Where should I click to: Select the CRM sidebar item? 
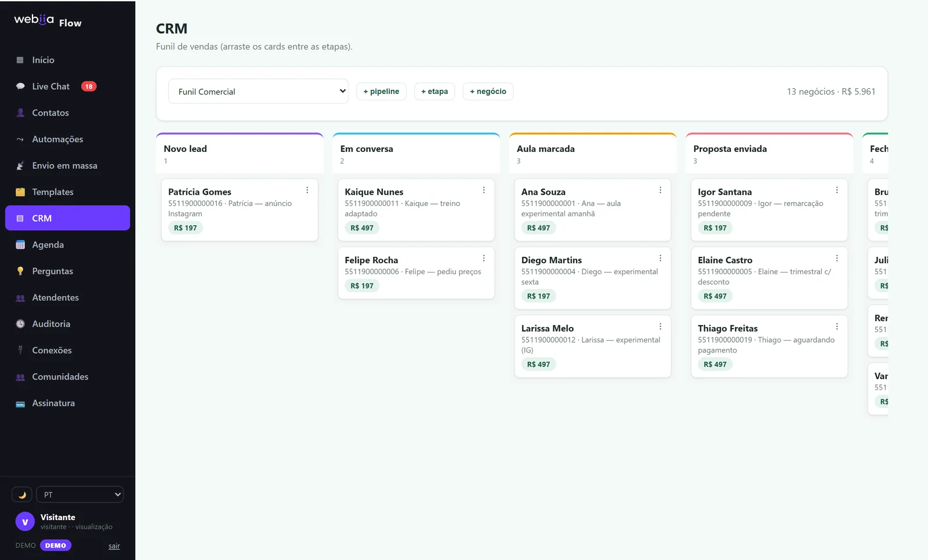tap(67, 218)
